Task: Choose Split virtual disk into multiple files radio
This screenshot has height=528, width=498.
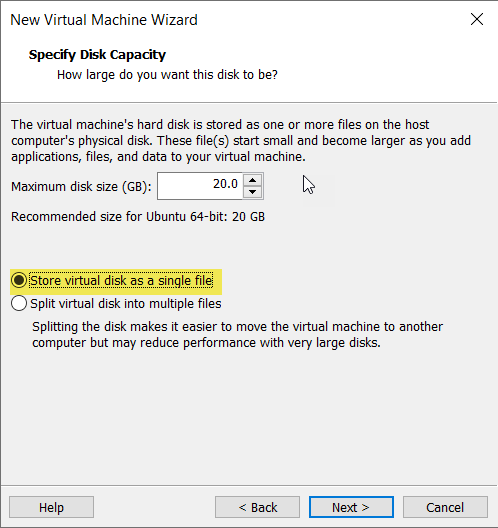Action: point(19,303)
